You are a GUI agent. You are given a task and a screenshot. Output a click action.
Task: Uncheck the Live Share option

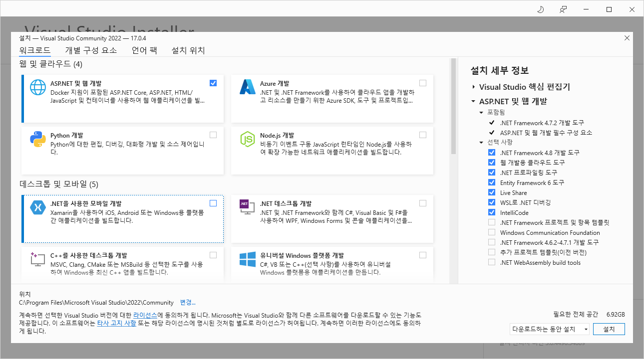click(492, 192)
